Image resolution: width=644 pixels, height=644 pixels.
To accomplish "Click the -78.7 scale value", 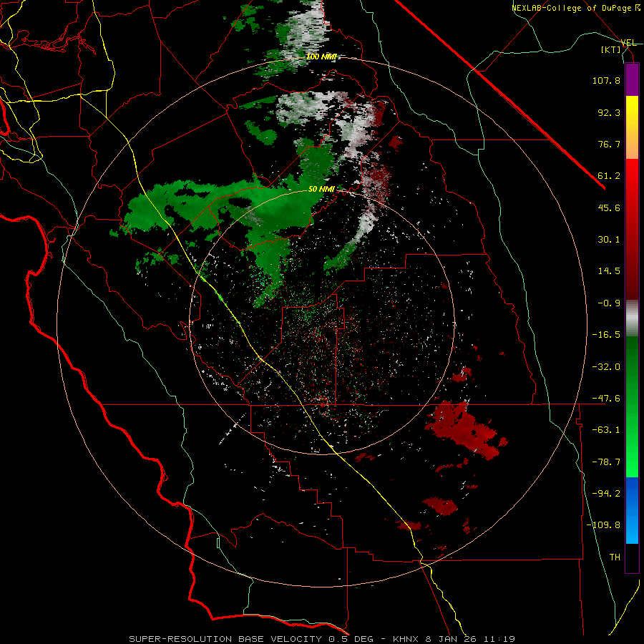I will (606, 462).
